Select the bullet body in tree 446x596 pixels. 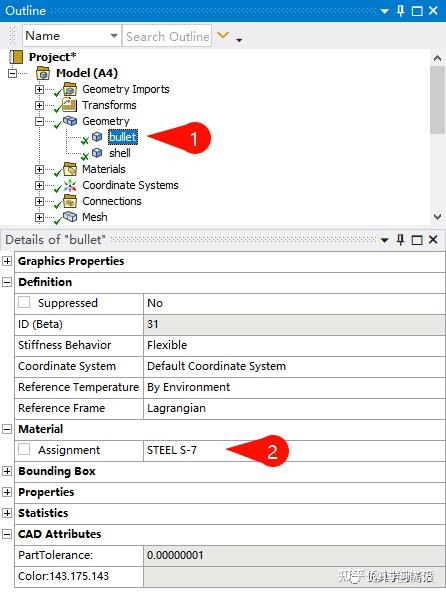122,137
